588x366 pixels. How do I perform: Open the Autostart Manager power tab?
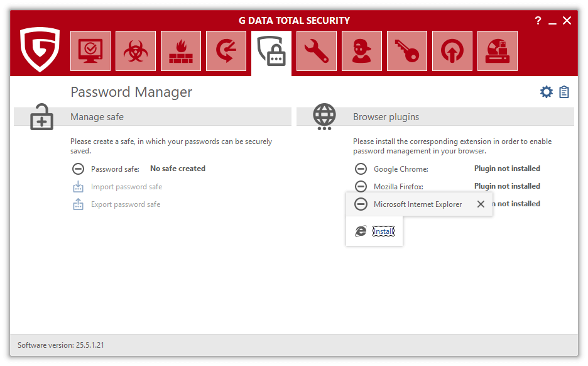[452, 51]
